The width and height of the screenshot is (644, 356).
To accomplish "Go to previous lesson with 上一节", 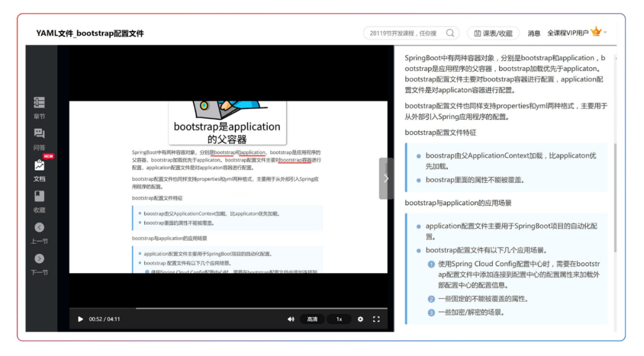I will point(39,233).
